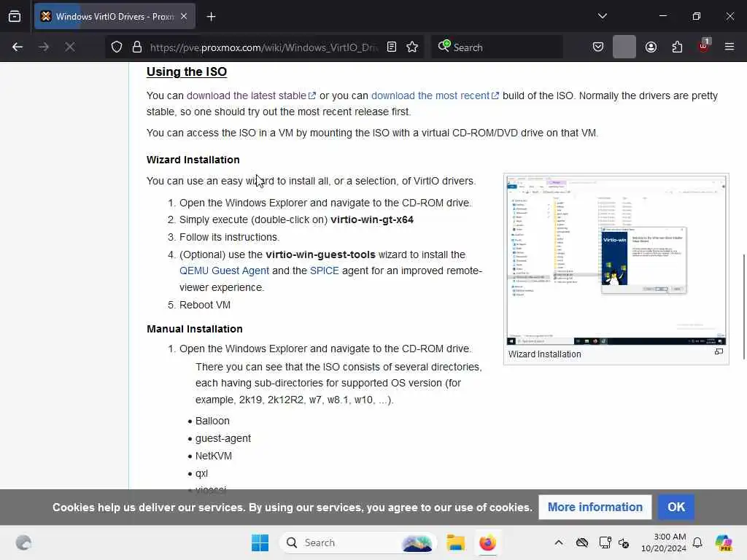Click the virtio-win-gt-x64 bold text
Viewport: 747px width, 560px height.
pos(372,220)
